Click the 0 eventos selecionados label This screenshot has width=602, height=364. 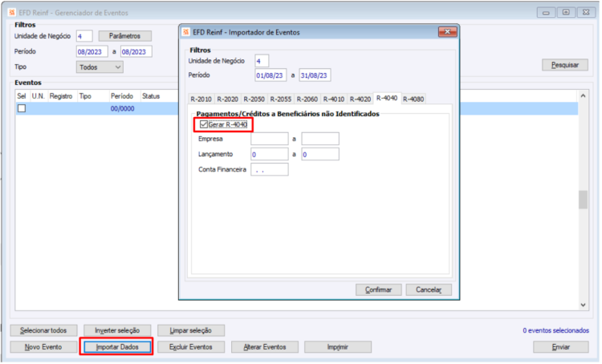click(x=555, y=330)
